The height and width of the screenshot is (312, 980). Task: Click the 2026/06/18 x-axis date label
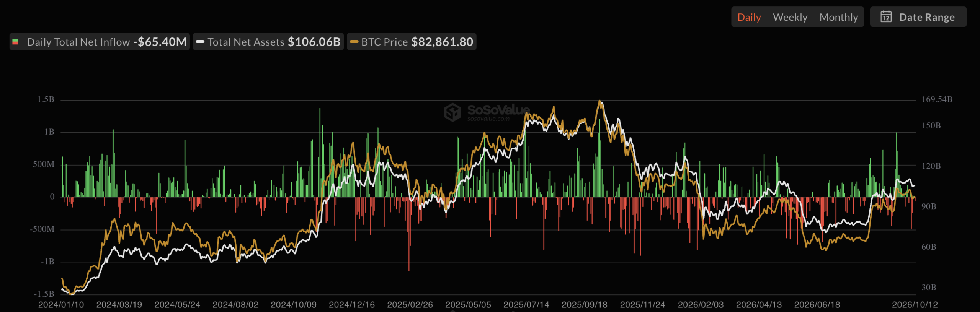(x=817, y=305)
